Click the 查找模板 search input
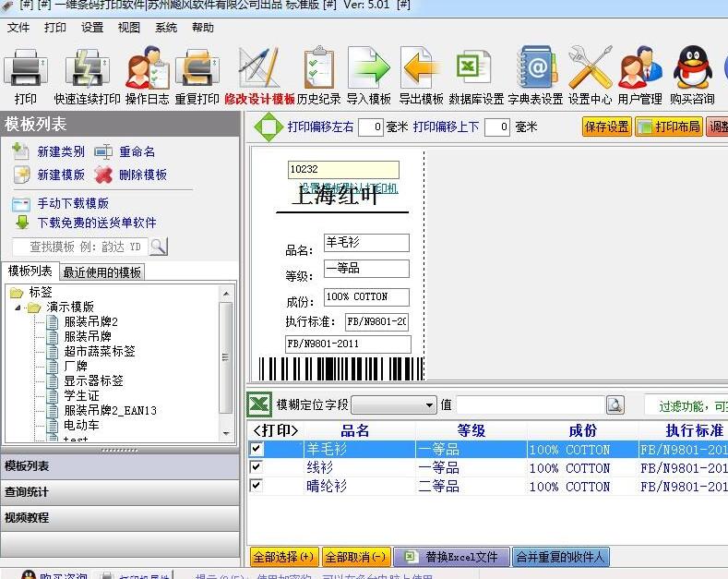The image size is (728, 579). (x=80, y=247)
